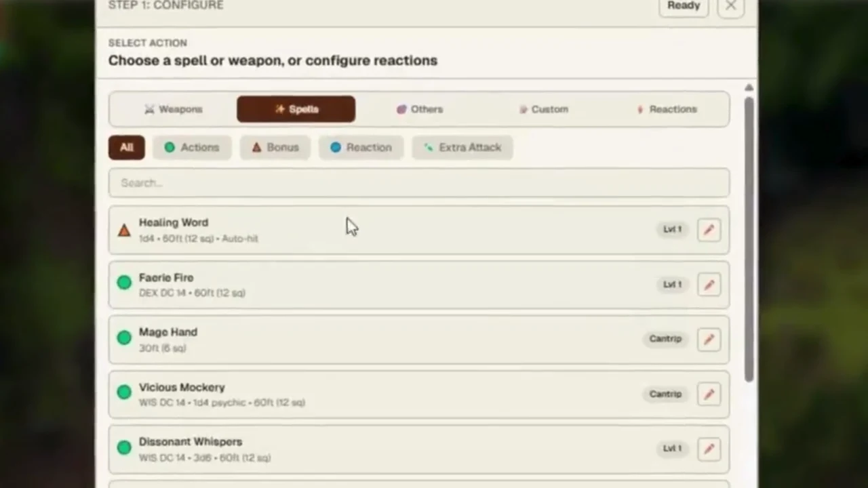Open the Reactions tab
This screenshot has height=488, width=868.
(667, 109)
